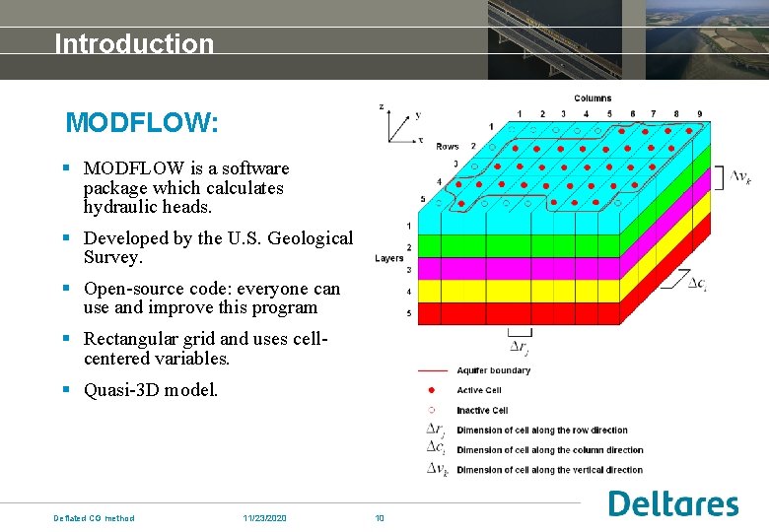Click the date 11/23/2020 in footer

264,518
